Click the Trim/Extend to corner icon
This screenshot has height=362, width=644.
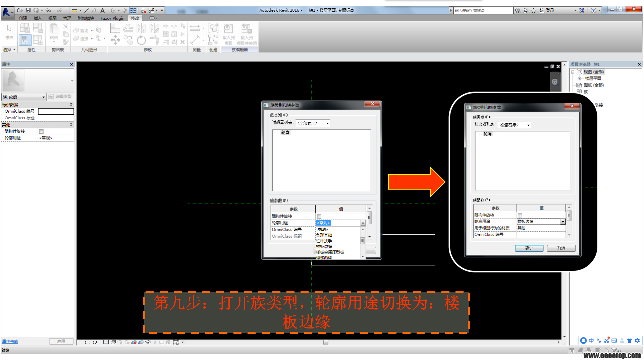154,40
